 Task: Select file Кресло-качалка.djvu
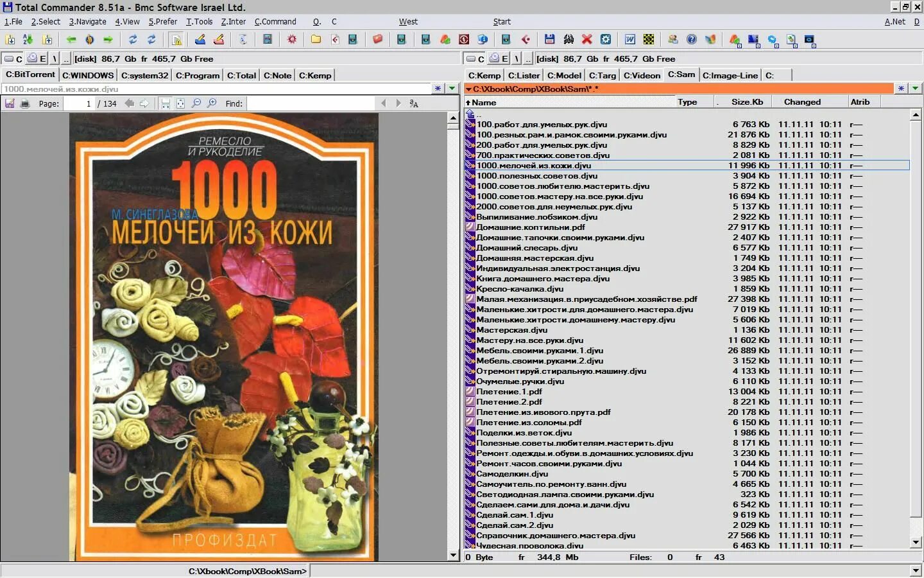coord(520,289)
